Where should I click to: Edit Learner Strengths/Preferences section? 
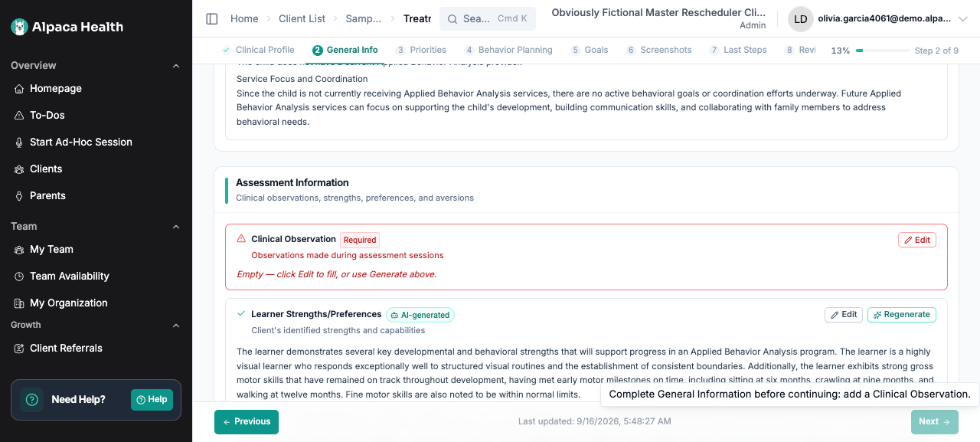[844, 315]
